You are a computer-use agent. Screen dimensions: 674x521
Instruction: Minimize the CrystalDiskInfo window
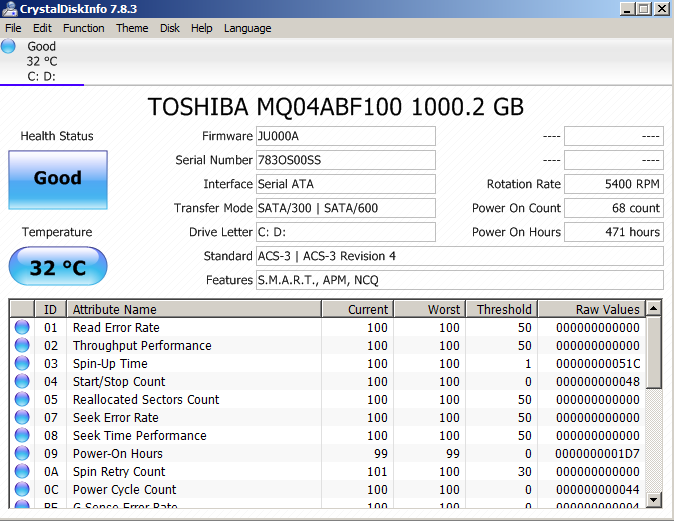pyautogui.click(x=628, y=9)
